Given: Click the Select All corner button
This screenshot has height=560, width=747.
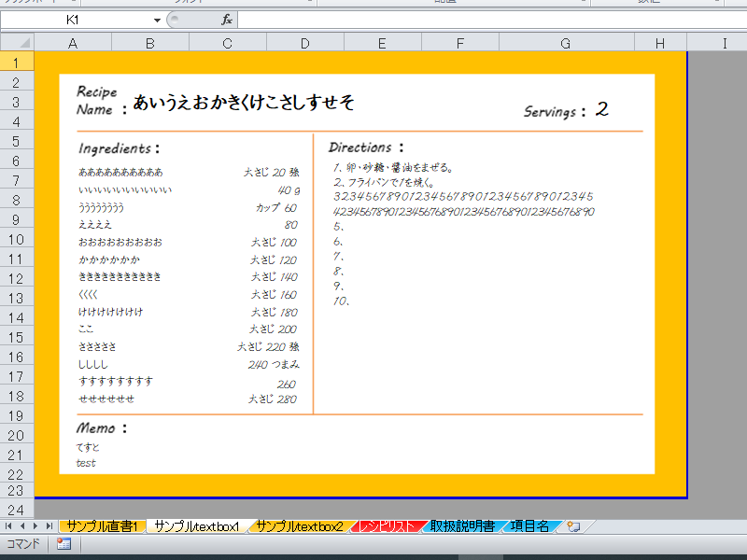Looking at the screenshot, I should click(x=17, y=43).
